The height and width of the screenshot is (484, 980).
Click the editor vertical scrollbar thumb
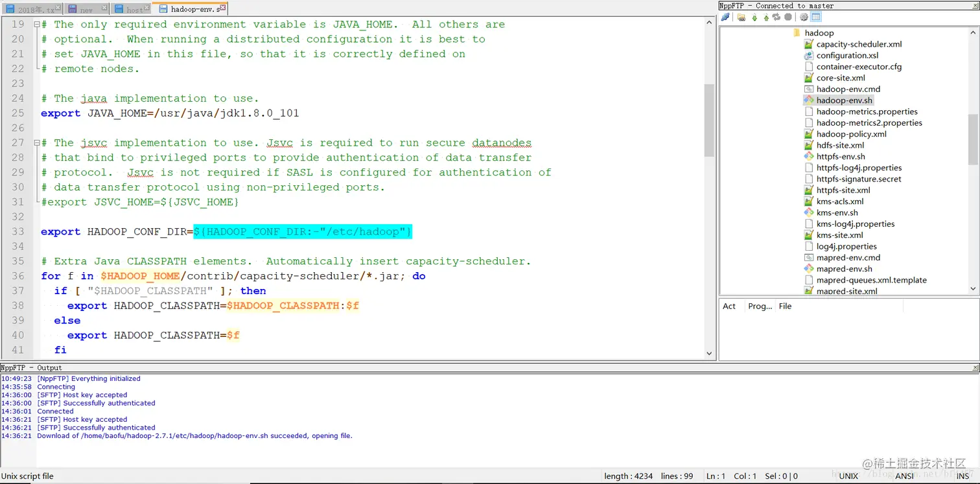pos(709,120)
